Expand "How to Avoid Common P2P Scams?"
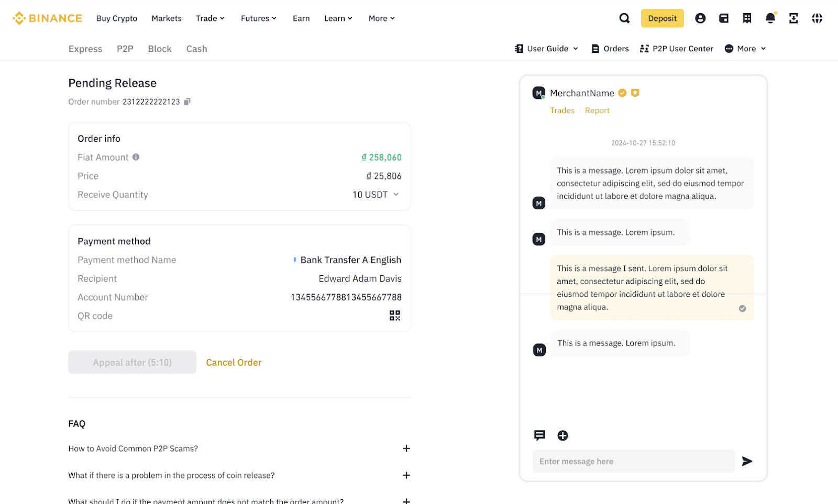 click(x=406, y=449)
